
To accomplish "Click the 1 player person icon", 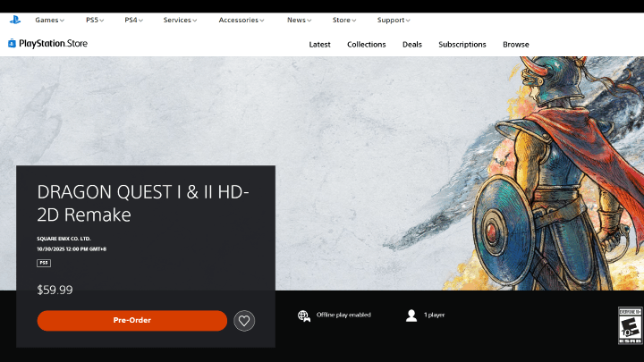I will point(411,316).
